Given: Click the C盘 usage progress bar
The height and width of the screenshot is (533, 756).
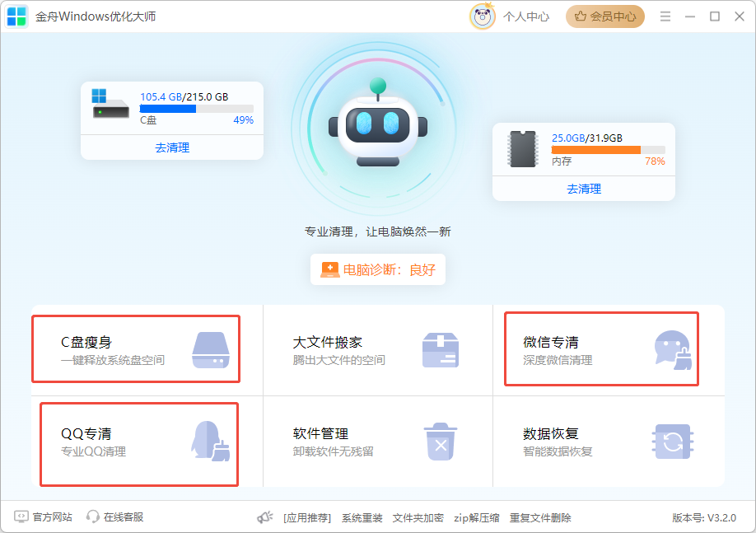Looking at the screenshot, I should [197, 109].
